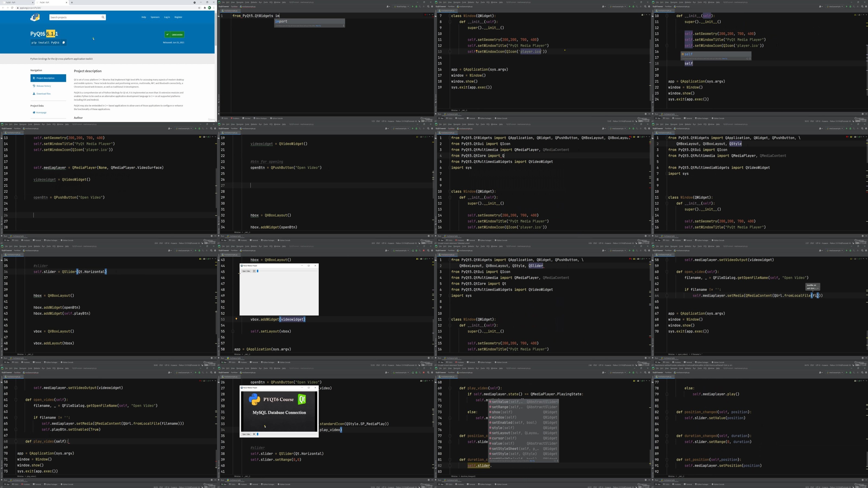Image resolution: width=868 pixels, height=488 pixels.
Task: Click the green Latest version button
Action: [x=174, y=34]
